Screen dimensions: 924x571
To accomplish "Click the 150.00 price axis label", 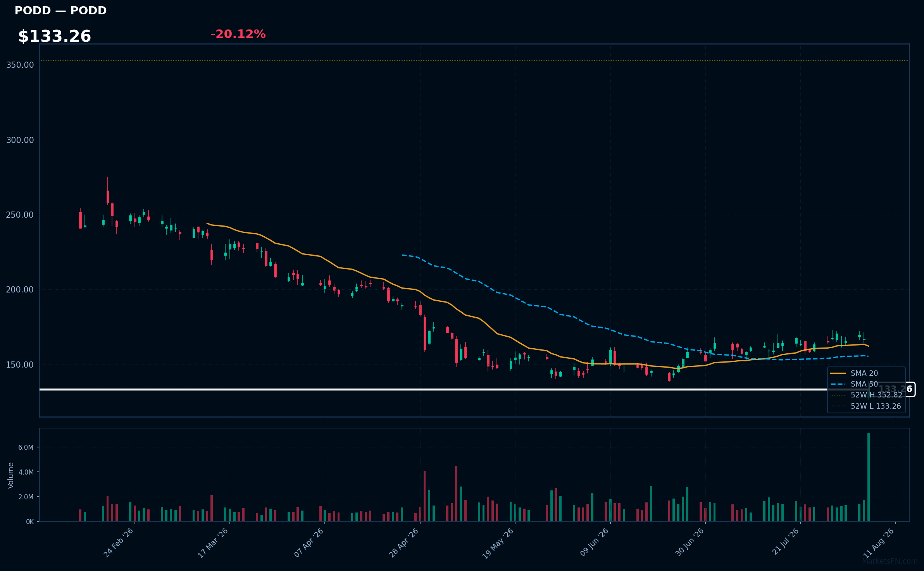I will [x=20, y=365].
